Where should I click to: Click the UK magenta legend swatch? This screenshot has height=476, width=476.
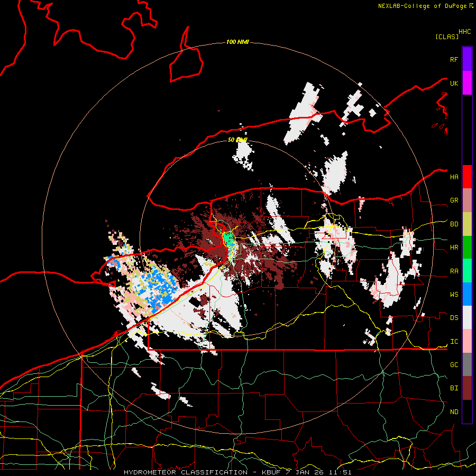coord(467,83)
